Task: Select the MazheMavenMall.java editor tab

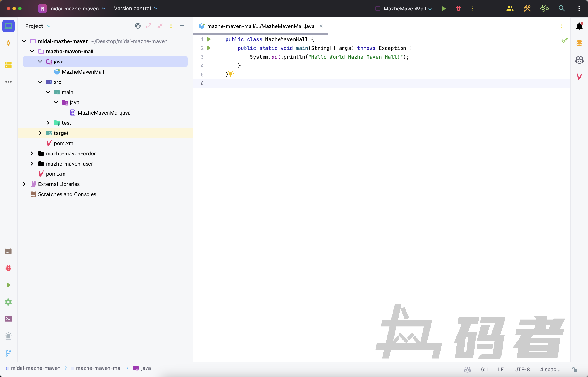Action: (260, 26)
